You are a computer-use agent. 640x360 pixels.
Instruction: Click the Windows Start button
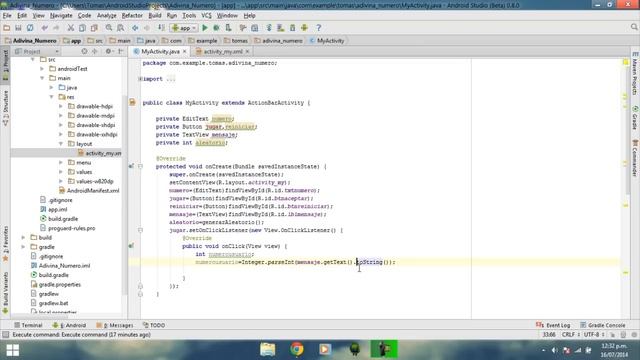point(13,350)
